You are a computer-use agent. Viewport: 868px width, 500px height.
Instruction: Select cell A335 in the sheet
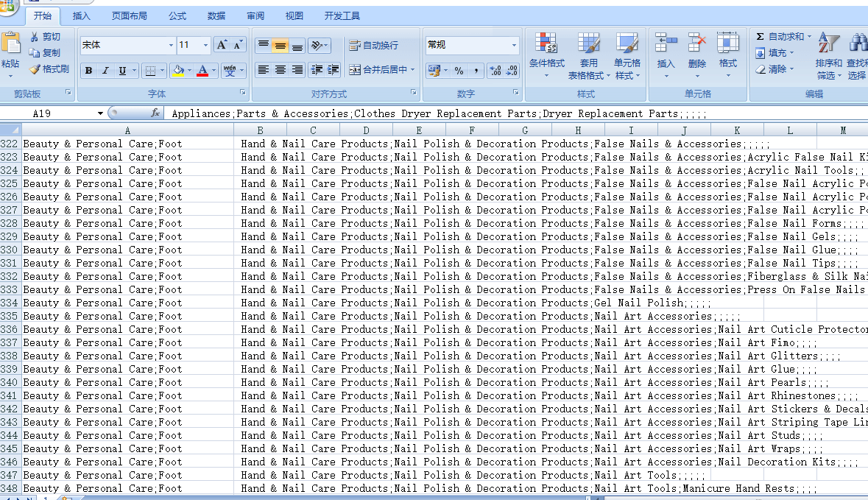pyautogui.click(x=127, y=316)
